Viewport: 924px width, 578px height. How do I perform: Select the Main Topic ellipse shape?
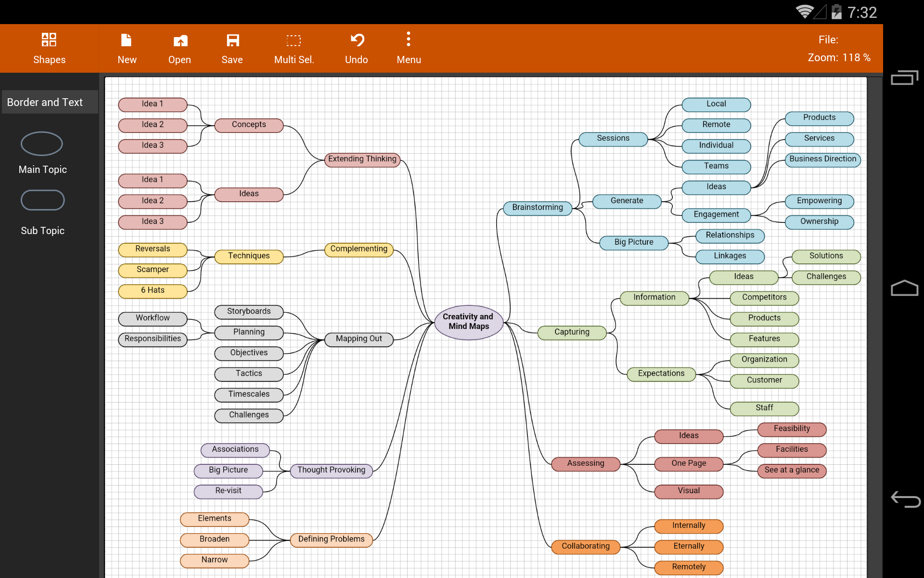click(42, 144)
